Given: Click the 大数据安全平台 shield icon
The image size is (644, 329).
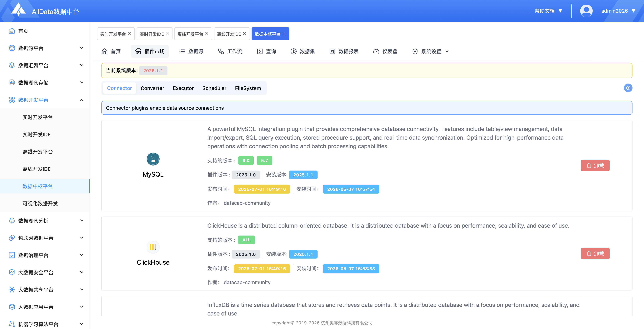Looking at the screenshot, I should tap(12, 272).
